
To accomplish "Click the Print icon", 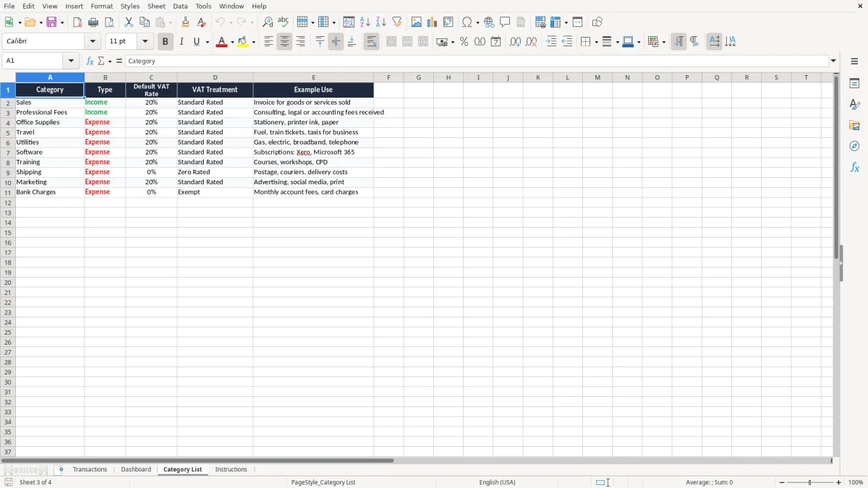I will (x=93, y=22).
